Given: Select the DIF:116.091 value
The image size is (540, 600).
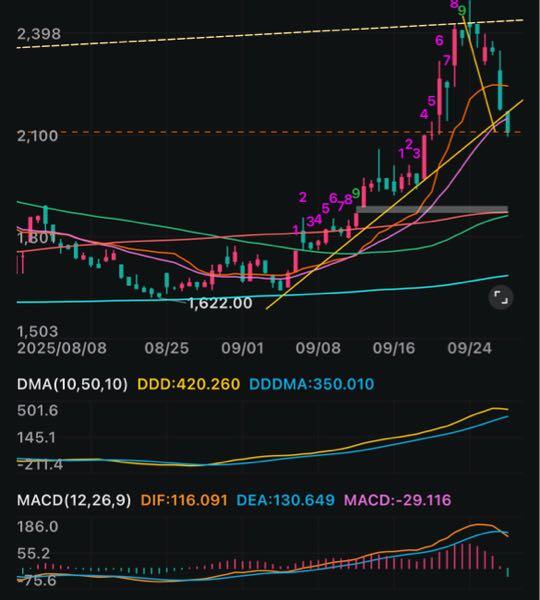Looking at the screenshot, I should coord(184,500).
